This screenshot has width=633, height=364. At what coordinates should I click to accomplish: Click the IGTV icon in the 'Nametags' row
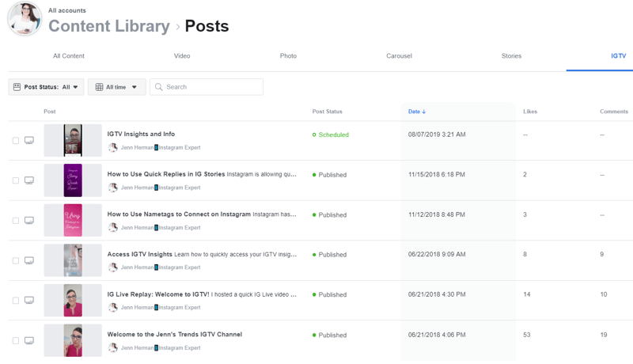29,220
